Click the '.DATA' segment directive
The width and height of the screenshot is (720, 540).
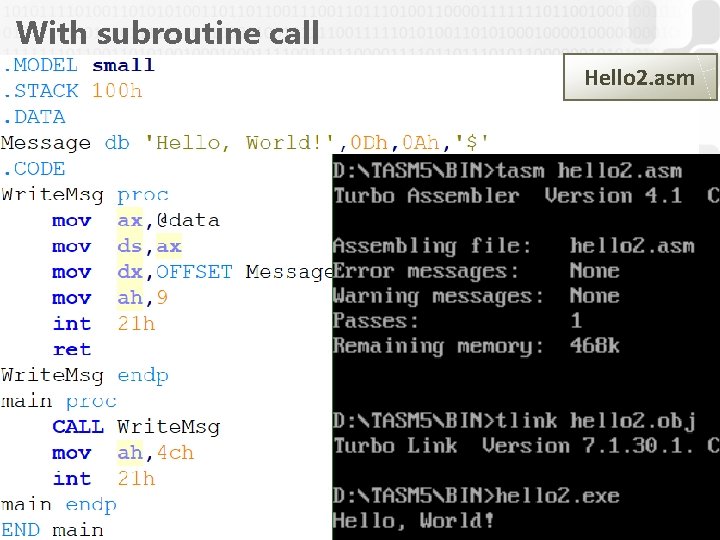click(x=34, y=117)
